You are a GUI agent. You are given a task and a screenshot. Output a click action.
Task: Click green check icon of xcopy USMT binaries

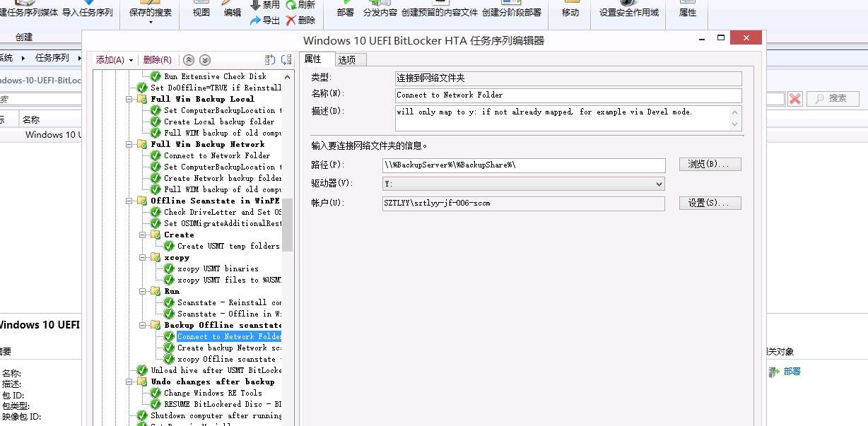click(169, 268)
